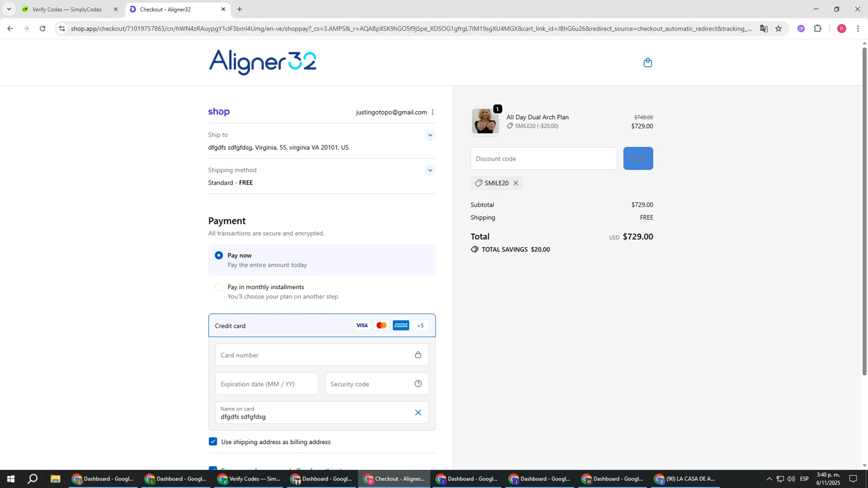Click the TOTAL SAVINGS tag icon

475,250
